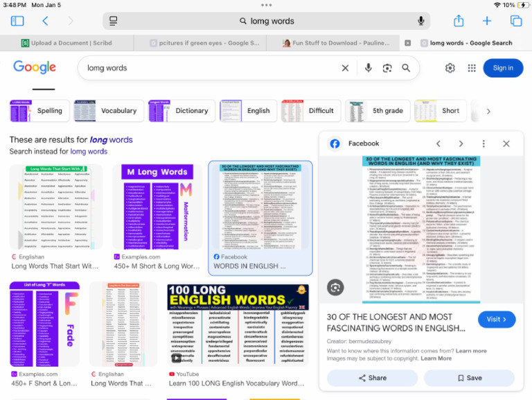Show next image in Facebook panel

[461, 144]
